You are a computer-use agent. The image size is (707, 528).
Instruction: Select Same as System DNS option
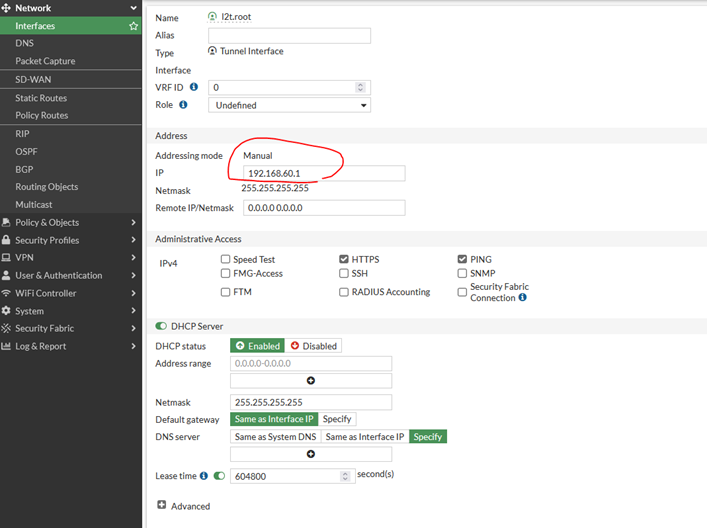(275, 436)
